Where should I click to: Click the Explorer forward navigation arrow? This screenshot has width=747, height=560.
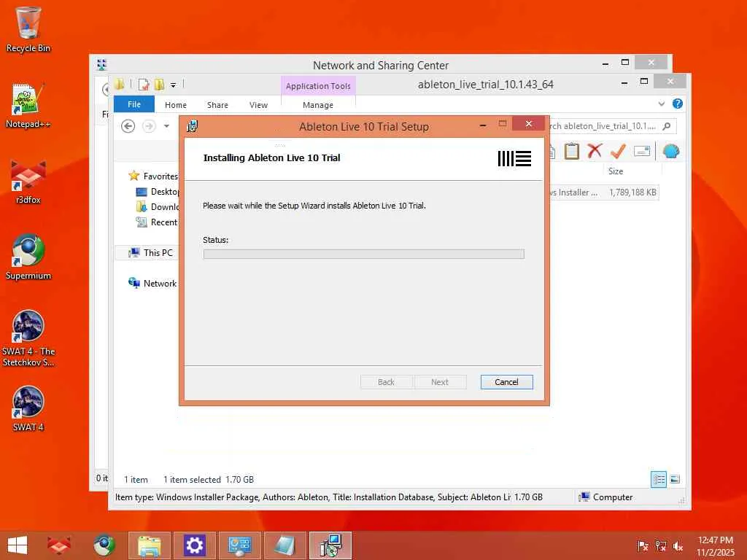click(149, 126)
